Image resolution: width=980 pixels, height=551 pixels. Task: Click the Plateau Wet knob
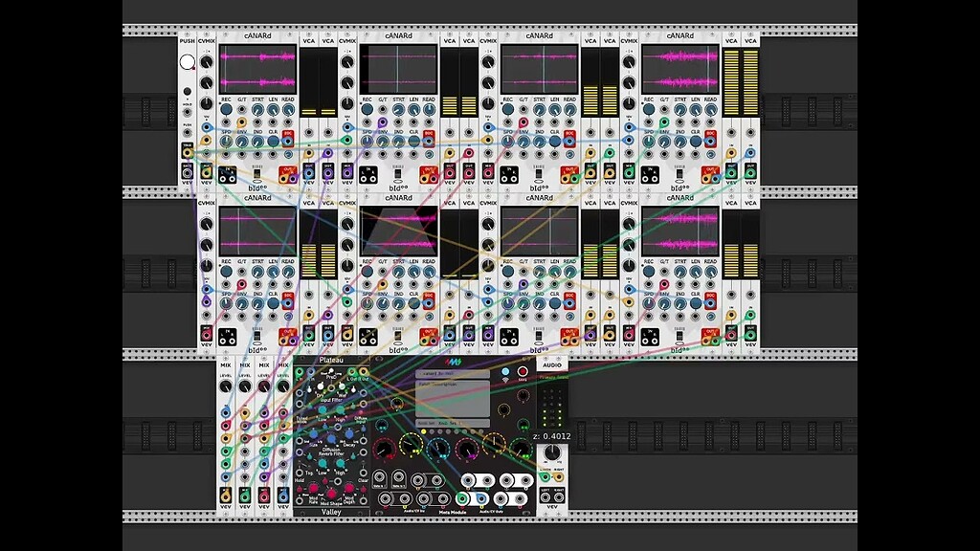coord(342,386)
